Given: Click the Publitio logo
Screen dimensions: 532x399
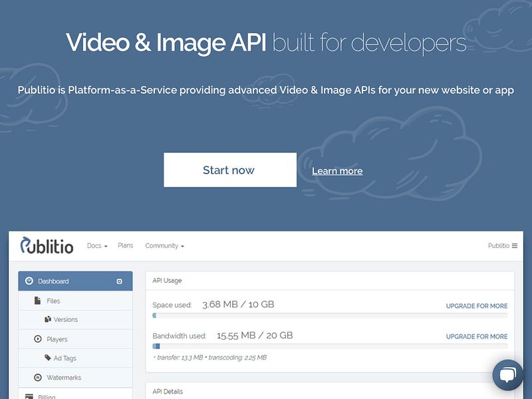Looking at the screenshot, I should click(47, 245).
